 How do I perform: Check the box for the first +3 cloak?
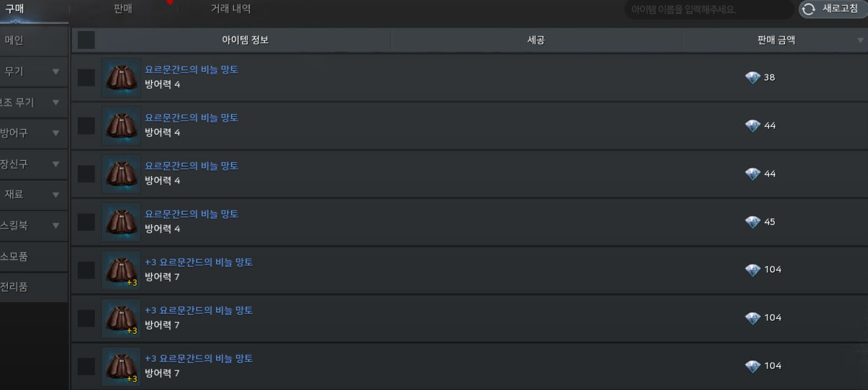(x=86, y=271)
